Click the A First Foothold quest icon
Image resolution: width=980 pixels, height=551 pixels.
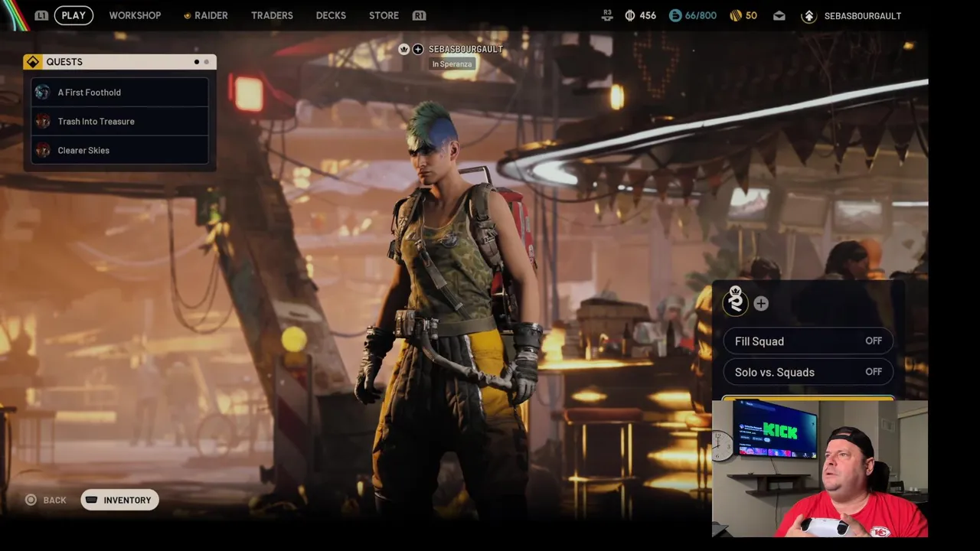pyautogui.click(x=43, y=92)
